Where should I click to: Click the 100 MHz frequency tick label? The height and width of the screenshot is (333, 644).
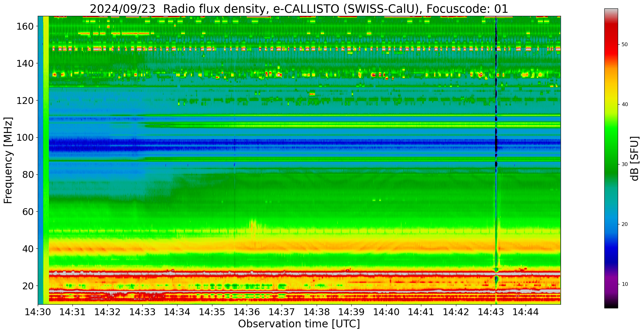25,138
